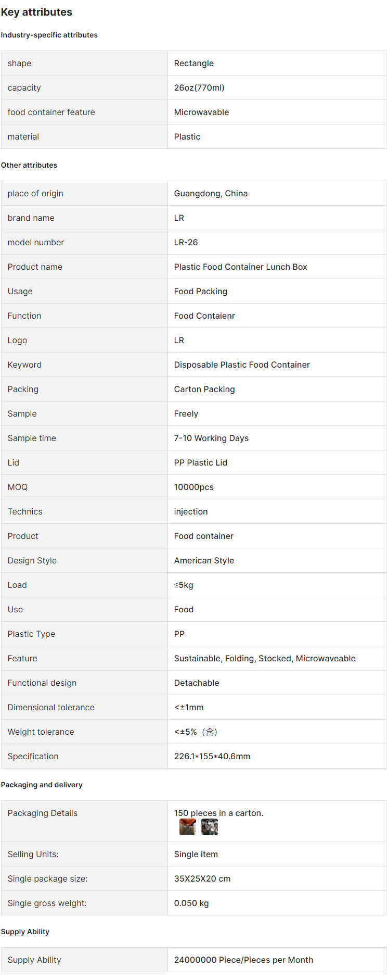The image size is (388, 980).
Task: Click the 35X25X20 cm package size
Action: point(202,878)
